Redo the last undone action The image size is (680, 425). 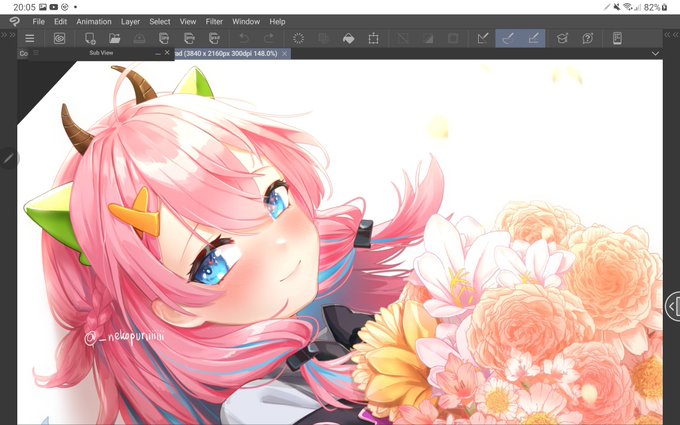pyautogui.click(x=269, y=39)
